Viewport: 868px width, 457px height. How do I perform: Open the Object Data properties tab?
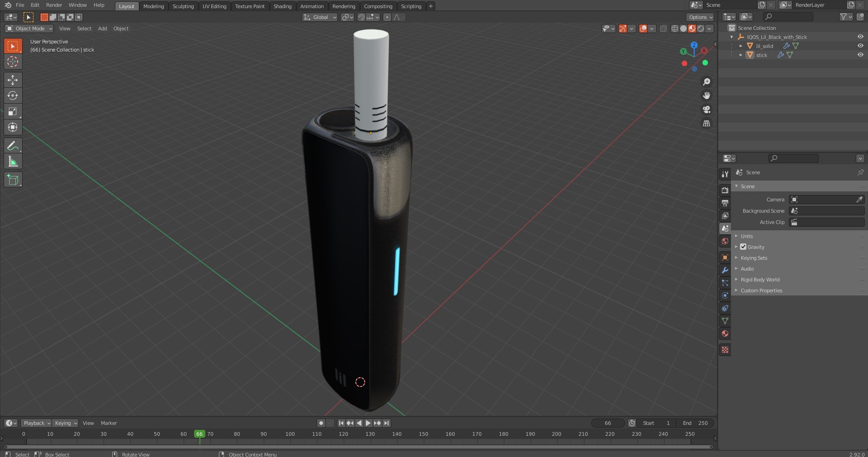725,321
